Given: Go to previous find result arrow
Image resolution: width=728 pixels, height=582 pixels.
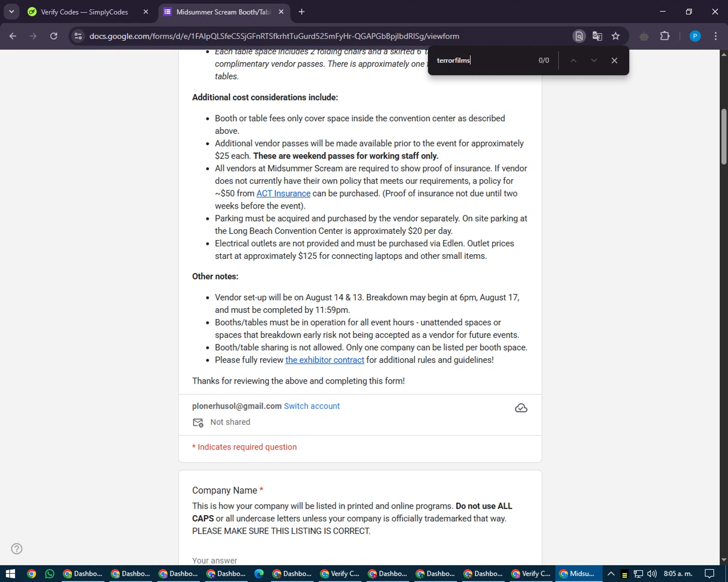Looking at the screenshot, I should pyautogui.click(x=573, y=60).
